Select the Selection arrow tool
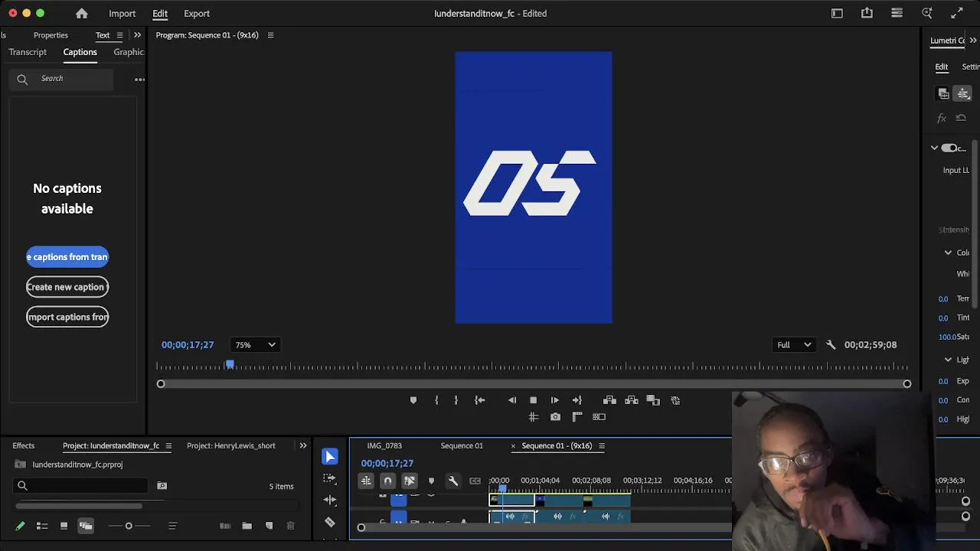 [330, 457]
